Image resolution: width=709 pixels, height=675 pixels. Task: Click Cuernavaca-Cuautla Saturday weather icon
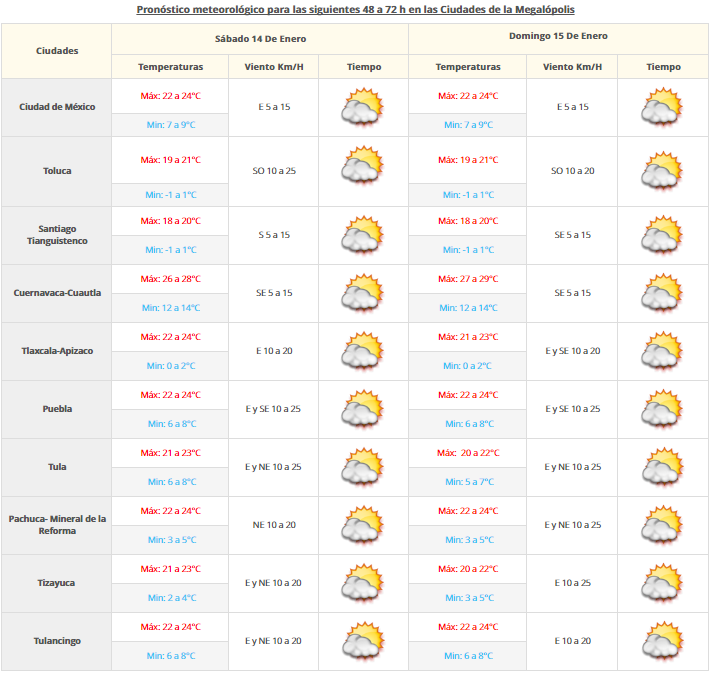tap(363, 293)
